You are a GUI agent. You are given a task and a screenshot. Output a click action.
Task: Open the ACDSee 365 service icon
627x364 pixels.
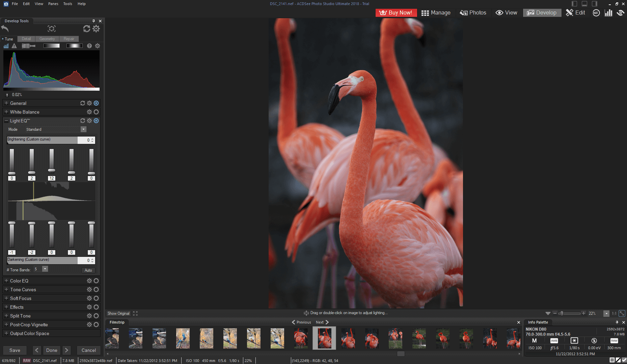[x=596, y=12]
